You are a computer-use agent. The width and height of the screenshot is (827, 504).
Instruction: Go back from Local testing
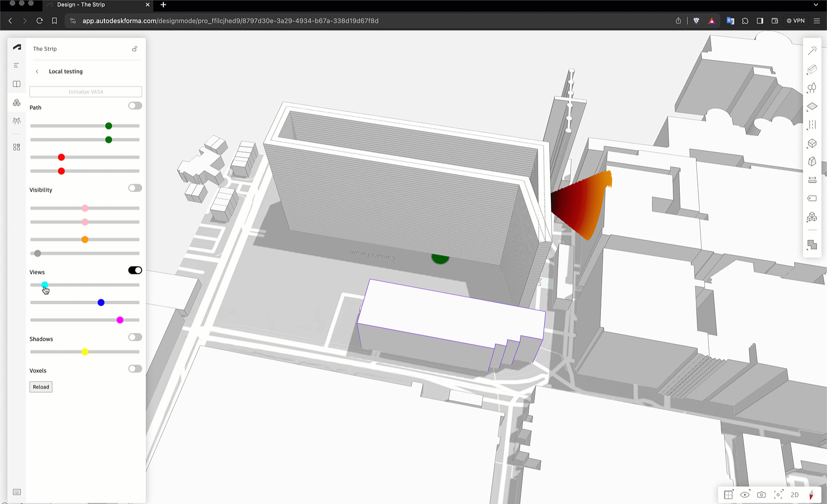coord(37,71)
